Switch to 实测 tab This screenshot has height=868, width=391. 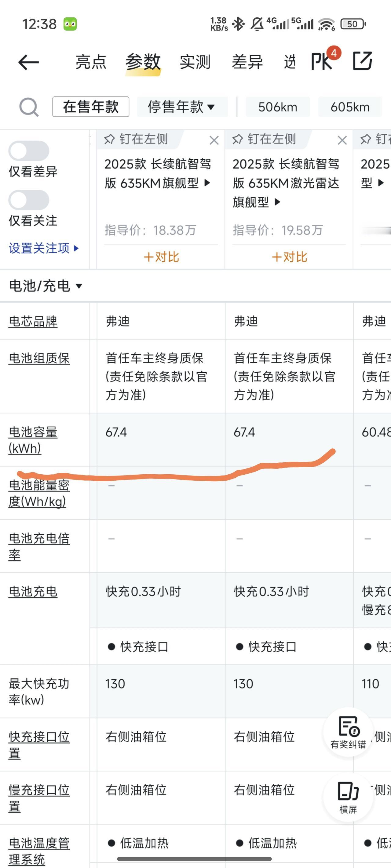pyautogui.click(x=195, y=62)
